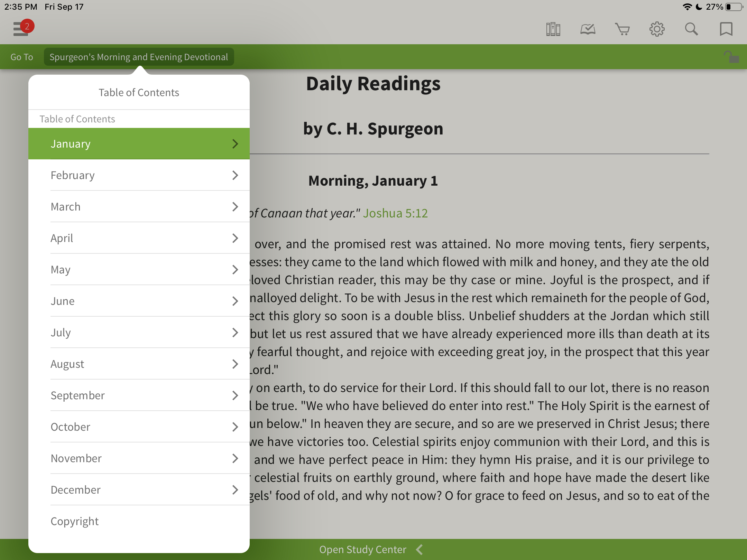The image size is (747, 560).
Task: Tap the Study Center arrow chevron
Action: point(419,550)
